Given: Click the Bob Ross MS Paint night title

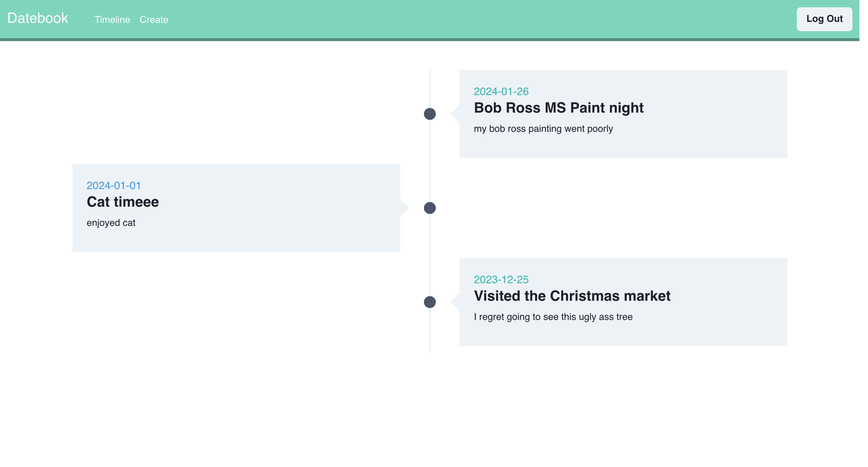Looking at the screenshot, I should [x=558, y=108].
